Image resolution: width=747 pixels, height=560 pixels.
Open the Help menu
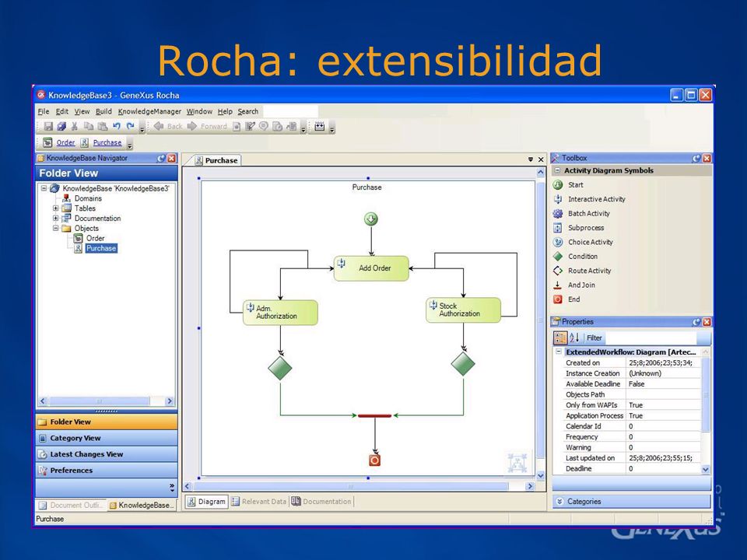pyautogui.click(x=225, y=111)
